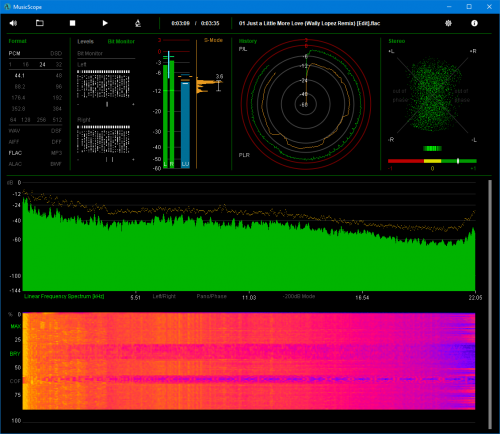Click the Stereo panel heading
The height and width of the screenshot is (434, 500).
pos(397,41)
